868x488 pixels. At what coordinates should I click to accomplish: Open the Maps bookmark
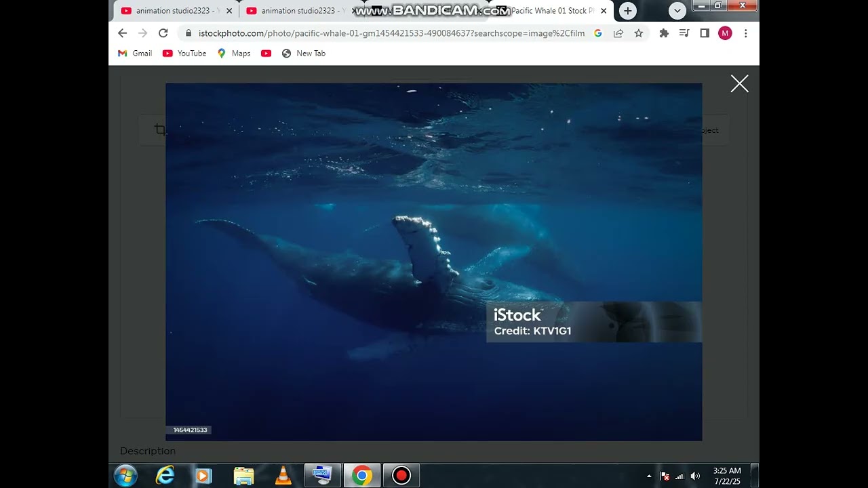[234, 53]
